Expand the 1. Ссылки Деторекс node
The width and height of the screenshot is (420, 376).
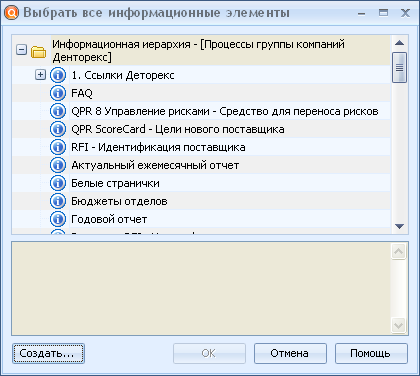40,75
